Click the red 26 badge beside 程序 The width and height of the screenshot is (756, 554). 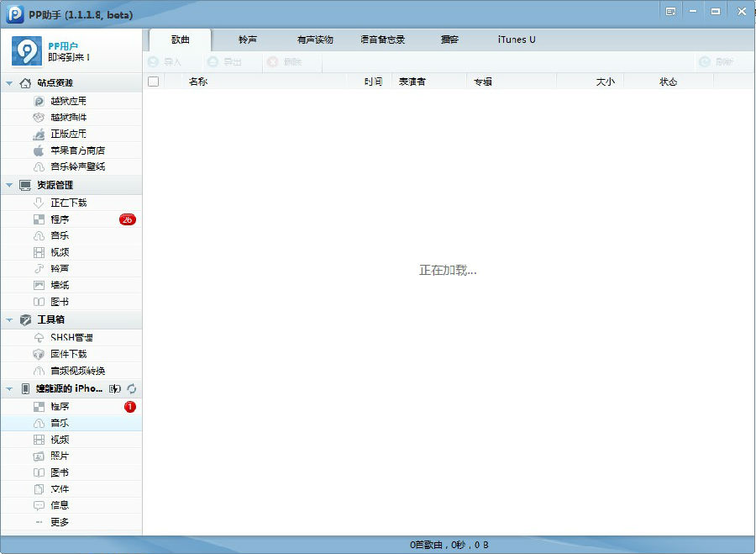(127, 219)
